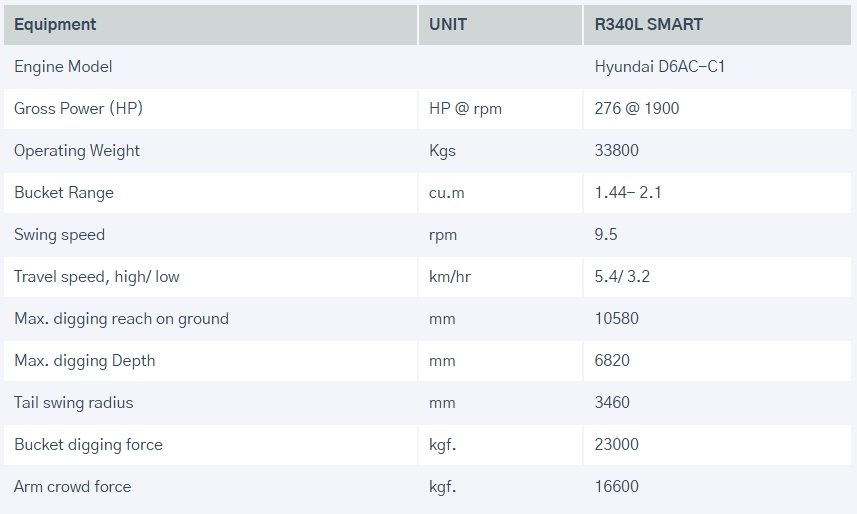Select the Travel speed, high/ low label
This screenshot has width=857, height=514.
point(97,277)
